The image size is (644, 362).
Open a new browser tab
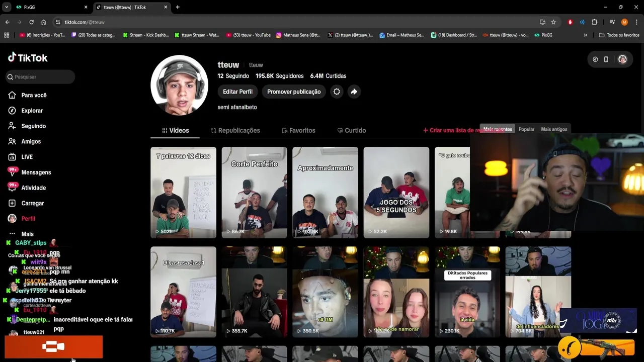(178, 7)
